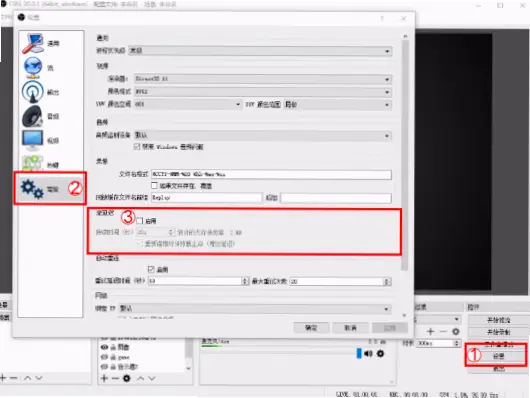Image resolution: width=530 pixels, height=398 pixels.
Task: Click the 300ms transition duration stepper
Action: [457, 343]
